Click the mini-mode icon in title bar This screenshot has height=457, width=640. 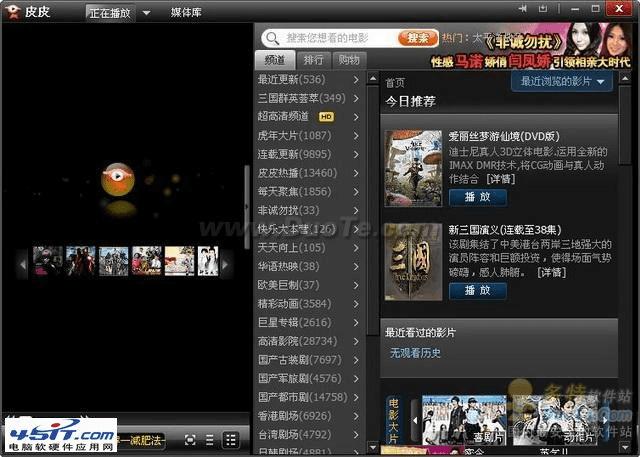pyautogui.click(x=542, y=9)
